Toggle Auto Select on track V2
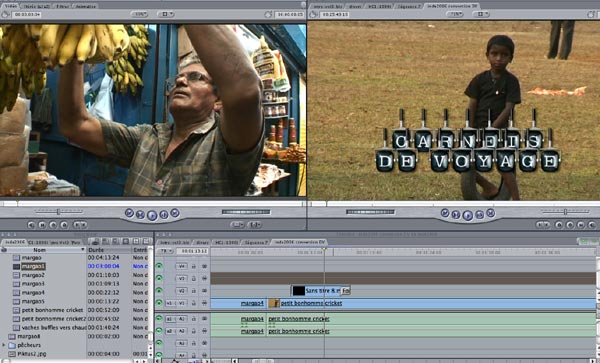The width and height of the screenshot is (600, 363). point(204,291)
